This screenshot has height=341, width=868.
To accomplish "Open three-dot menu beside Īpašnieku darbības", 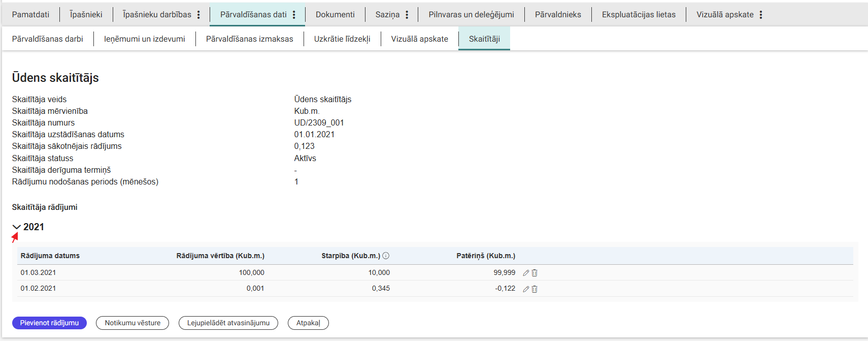I will (x=198, y=15).
